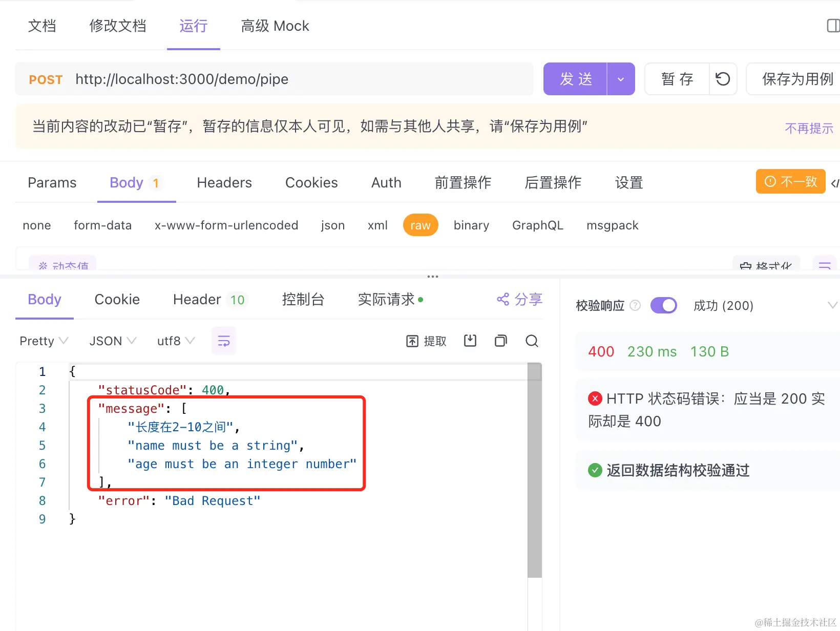840x631 pixels.
Task: Open the Headers request tab
Action: pyautogui.click(x=224, y=183)
